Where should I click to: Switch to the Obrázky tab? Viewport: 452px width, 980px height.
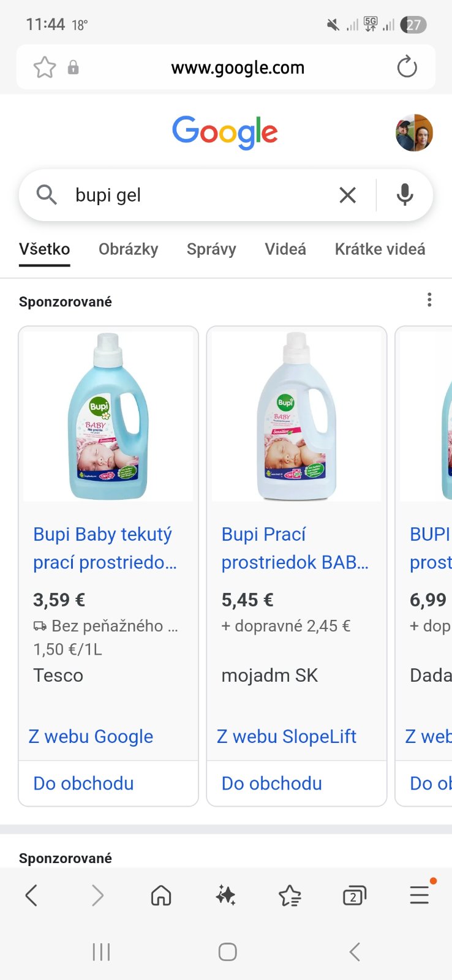point(128,249)
